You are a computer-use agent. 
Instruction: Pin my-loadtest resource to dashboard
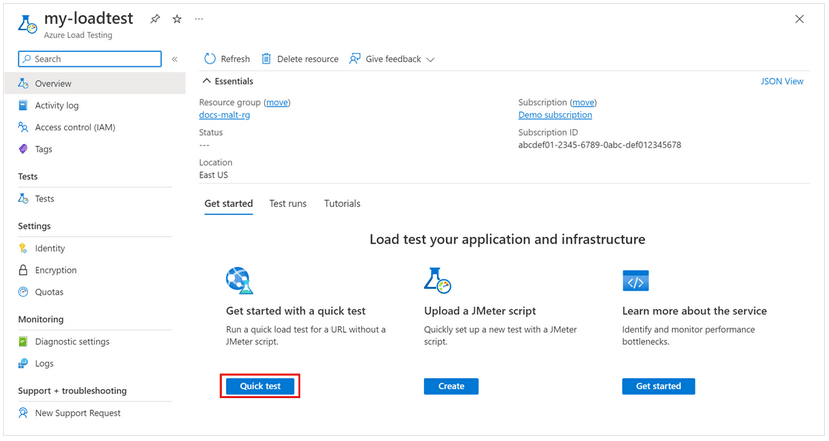[x=154, y=19]
